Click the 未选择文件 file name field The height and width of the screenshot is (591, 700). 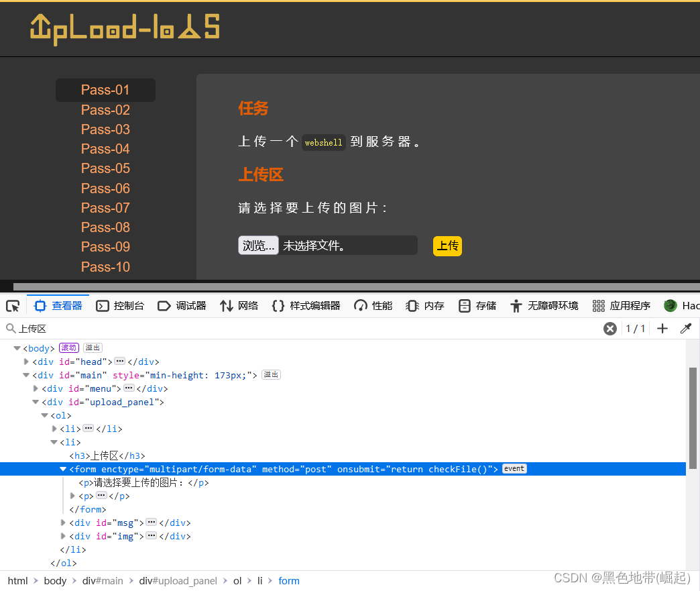(x=348, y=246)
